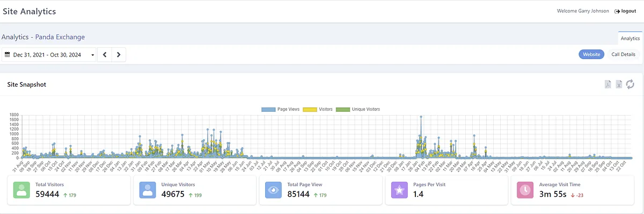The width and height of the screenshot is (644, 214).
Task: Click the calendar icon in date picker
Action: [x=8, y=55]
